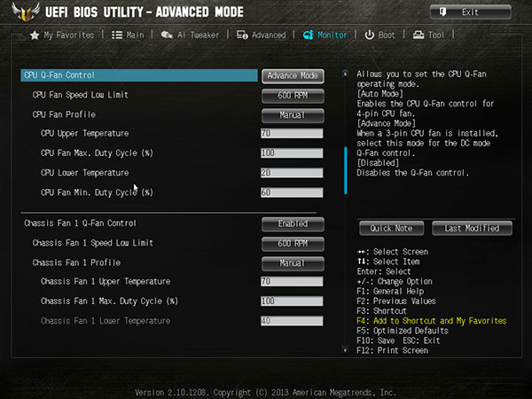Screen dimensions: 532x399
Task: Select the Monitor tab
Action: [325, 35]
